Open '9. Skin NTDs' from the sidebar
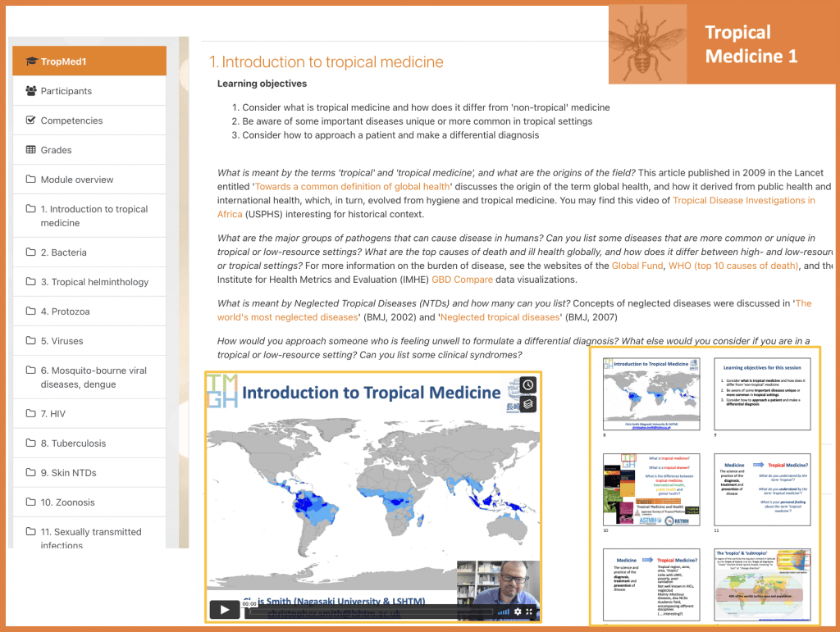The width and height of the screenshot is (840, 632). 70,472
